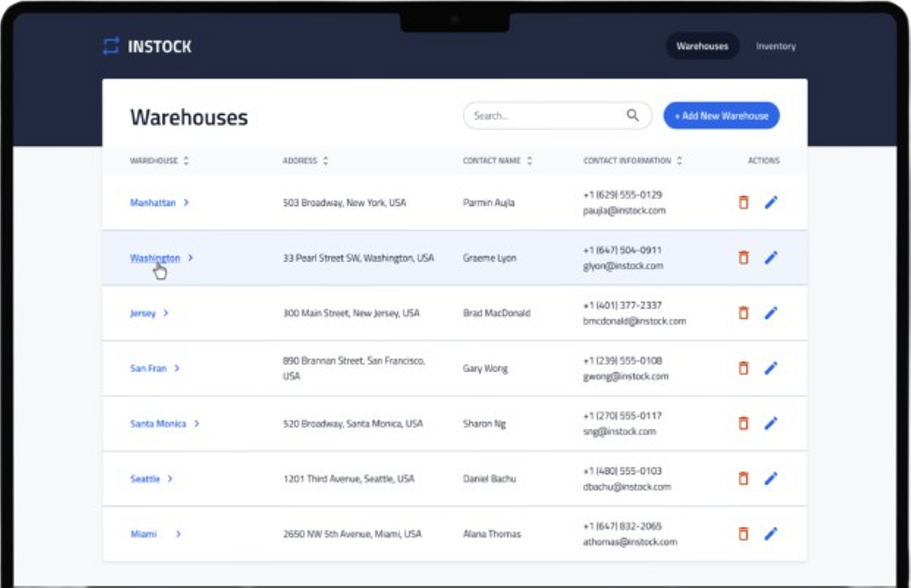Open the Jersey warehouse link
This screenshot has width=911, height=588.
coord(143,313)
